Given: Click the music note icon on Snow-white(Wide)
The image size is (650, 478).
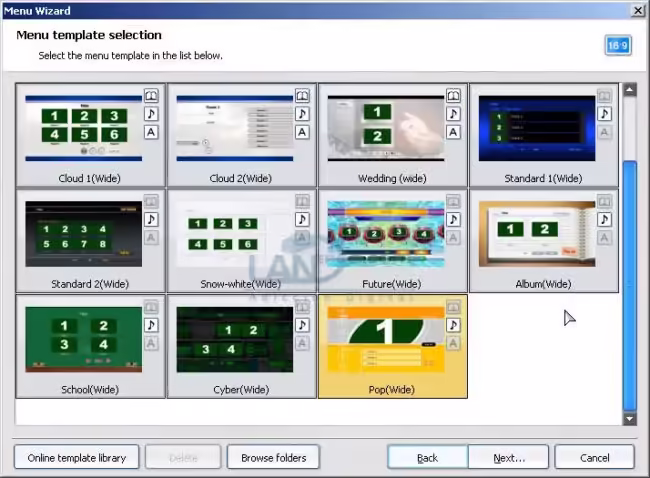Looking at the screenshot, I should (x=302, y=219).
